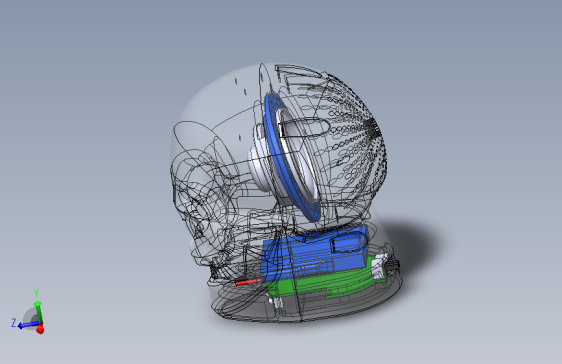Select the blue speaker mounting ring
Viewport: 562px width, 364px height.
pos(291,157)
